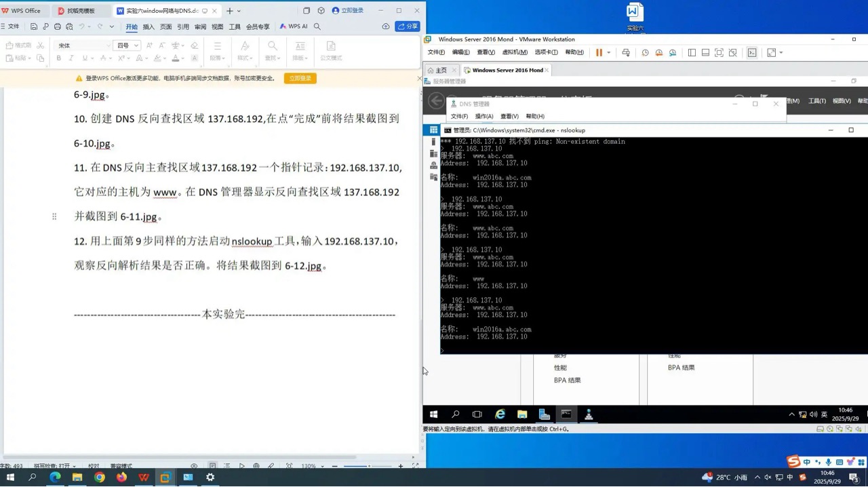Click the Save icon in WPS toolbar
The image size is (868, 487).
[34, 26]
